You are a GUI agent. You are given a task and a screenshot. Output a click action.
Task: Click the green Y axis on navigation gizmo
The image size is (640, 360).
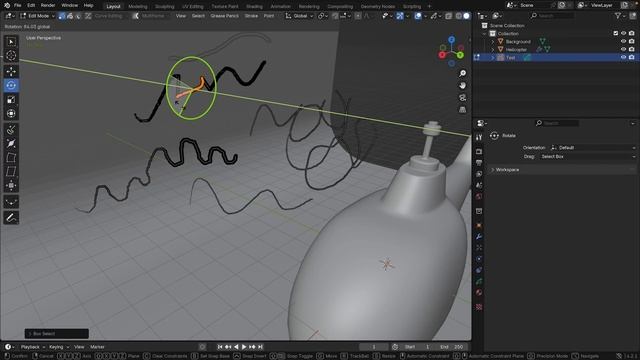point(460,55)
